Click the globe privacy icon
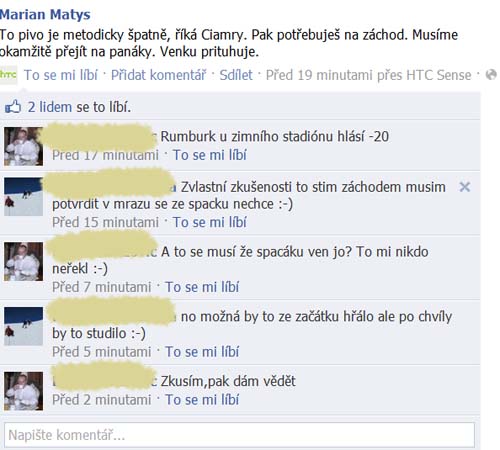Screen dimensions: 500x450 point(491,75)
